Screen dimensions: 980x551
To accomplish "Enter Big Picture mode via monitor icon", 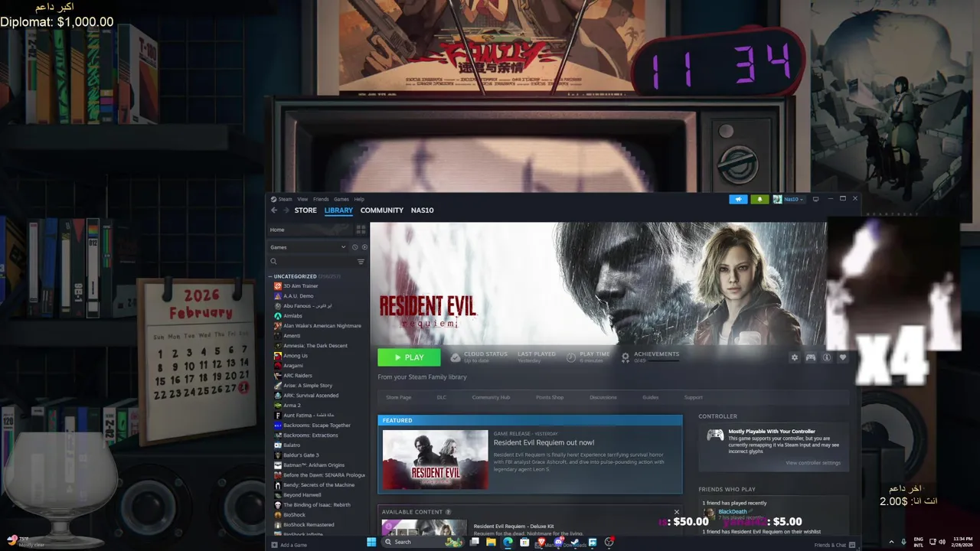I will click(815, 199).
